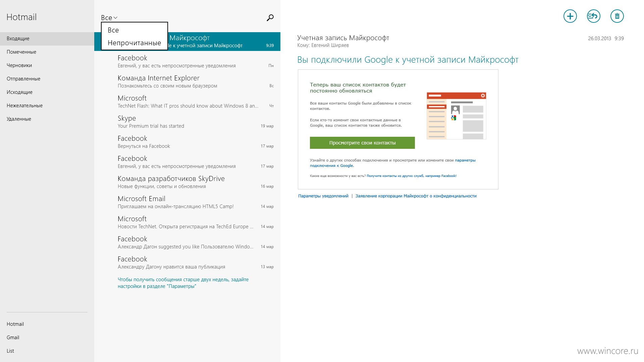
Task: Open Facebook нравится ваша публикация email
Action: tap(187, 262)
